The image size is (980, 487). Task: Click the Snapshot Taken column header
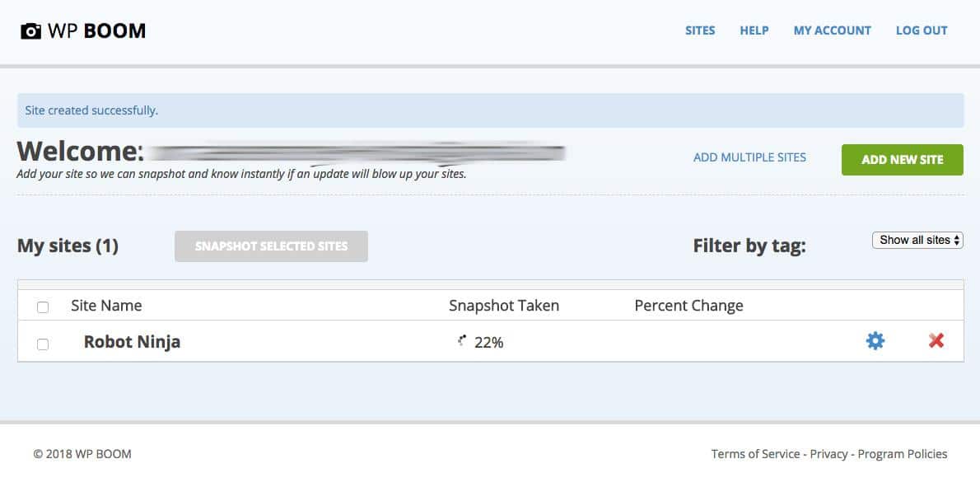[x=503, y=306]
